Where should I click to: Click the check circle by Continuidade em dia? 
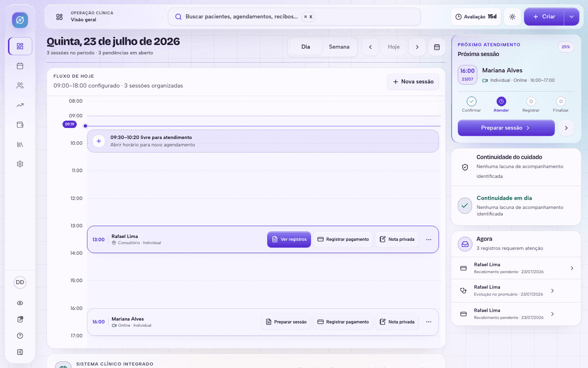coord(465,206)
